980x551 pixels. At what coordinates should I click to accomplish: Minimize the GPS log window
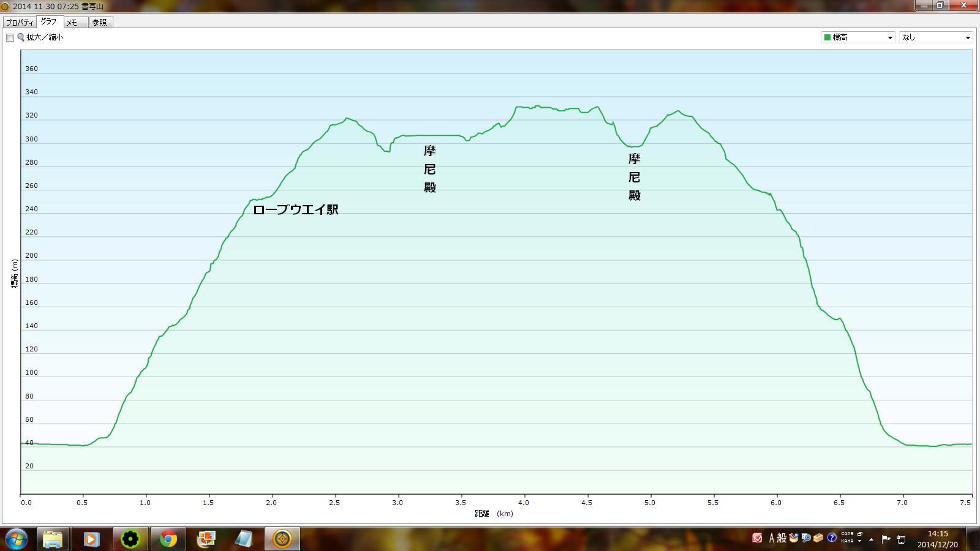(x=925, y=6)
